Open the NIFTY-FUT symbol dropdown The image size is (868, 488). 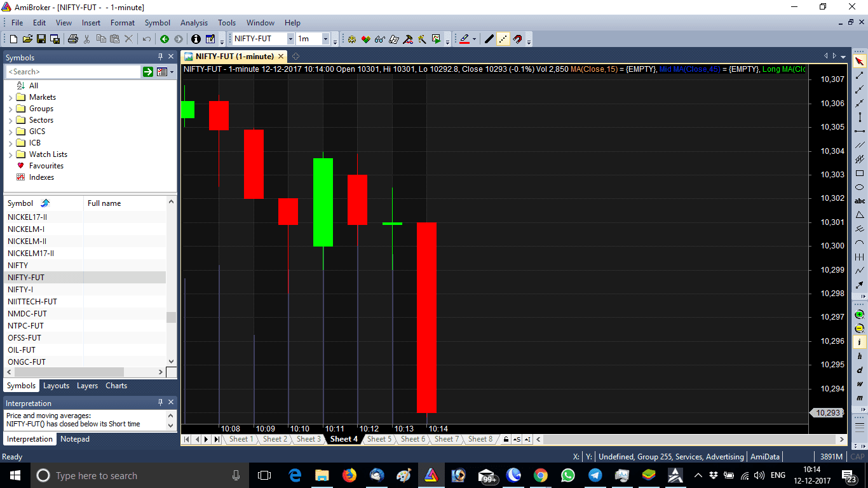tap(290, 39)
